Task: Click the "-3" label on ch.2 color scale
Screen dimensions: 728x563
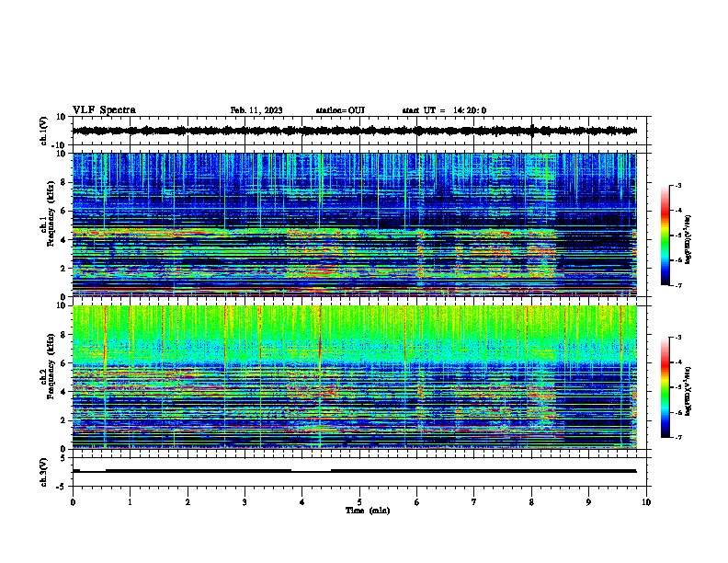Action: coord(677,338)
